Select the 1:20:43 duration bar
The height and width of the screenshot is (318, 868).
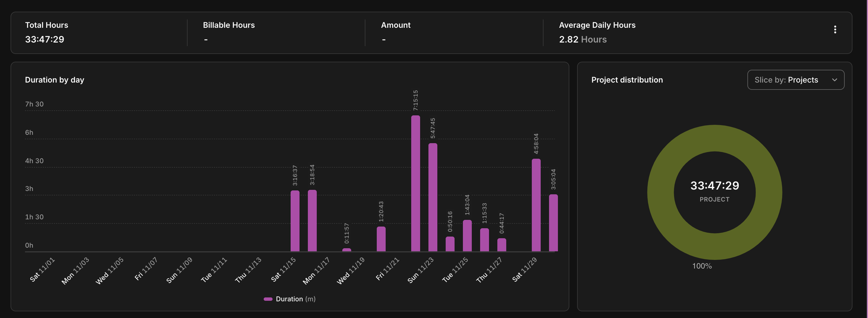pos(381,239)
